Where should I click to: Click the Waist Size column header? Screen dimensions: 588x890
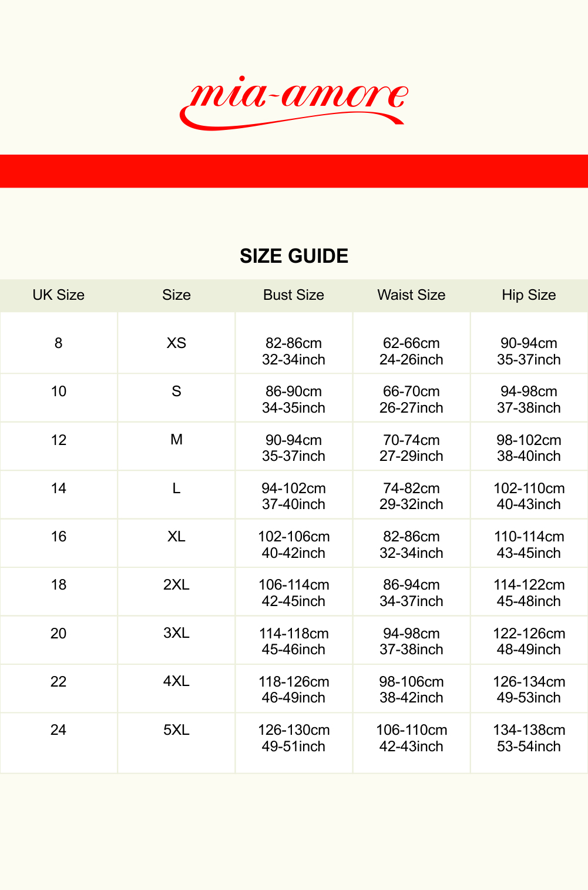411,295
